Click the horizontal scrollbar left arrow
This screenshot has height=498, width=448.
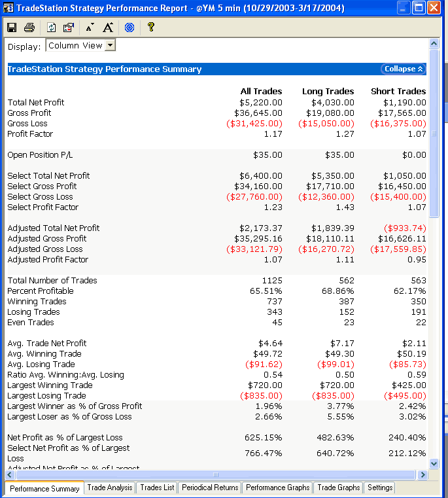[10, 475]
